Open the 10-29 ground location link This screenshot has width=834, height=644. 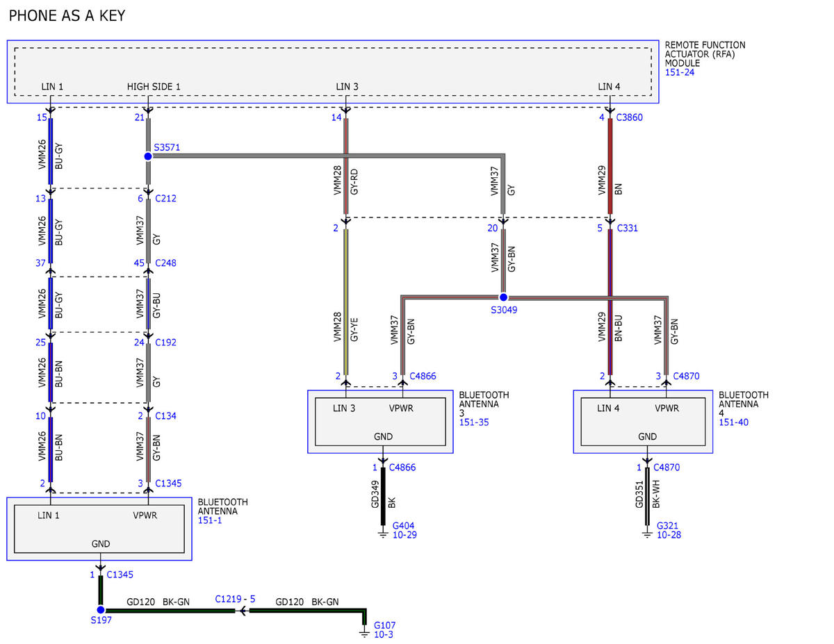(x=404, y=535)
